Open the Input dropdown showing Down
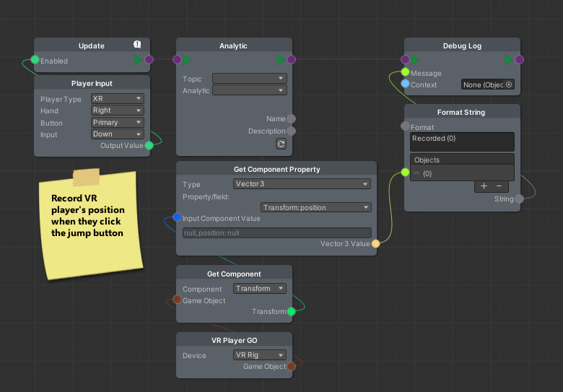563x392 pixels. point(118,134)
